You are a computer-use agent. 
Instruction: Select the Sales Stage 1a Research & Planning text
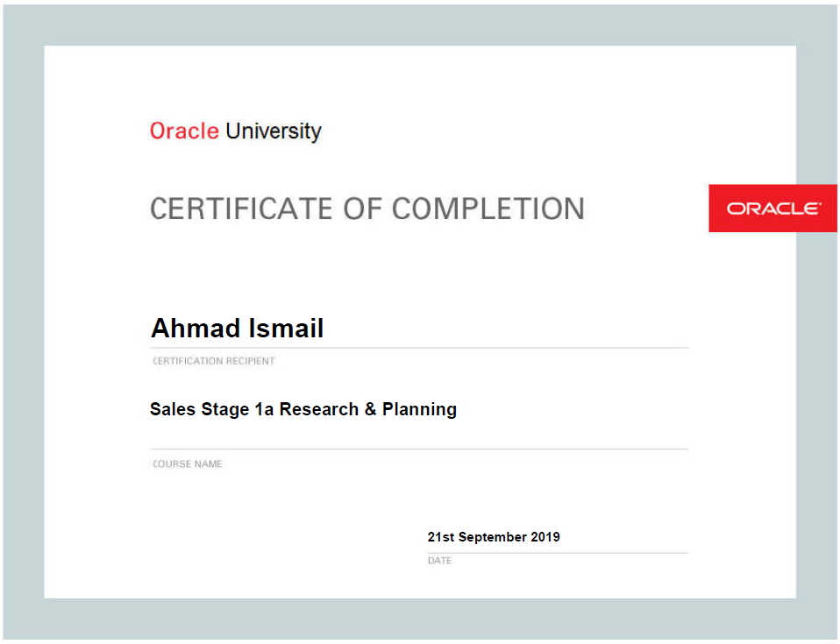click(x=303, y=409)
